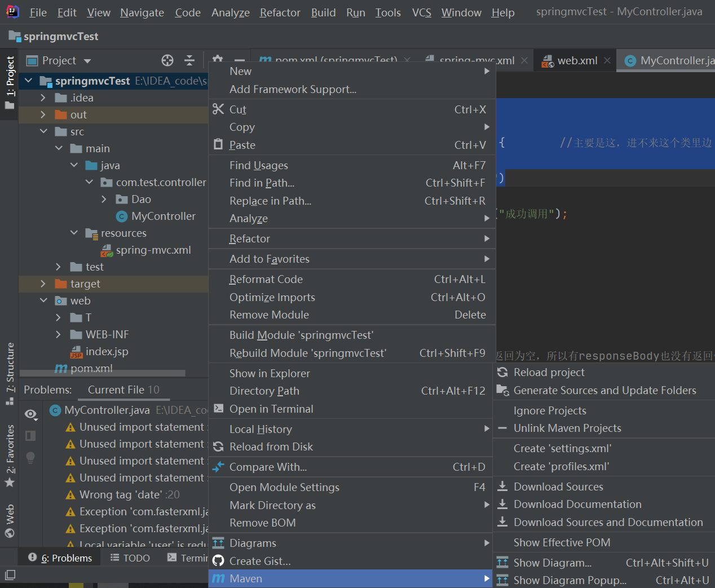Screen dimensions: 715x588
Task: Click the Reload from Disk refresh icon
Action: (x=218, y=446)
